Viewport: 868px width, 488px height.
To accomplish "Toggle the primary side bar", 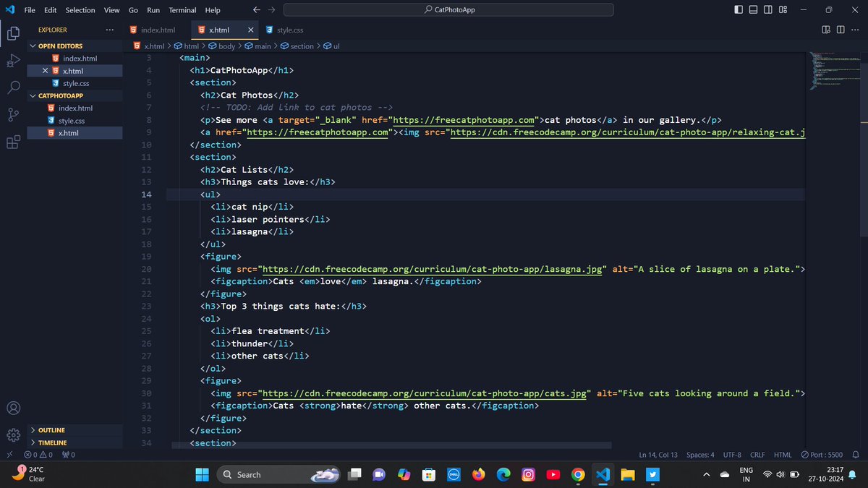I will coord(738,10).
